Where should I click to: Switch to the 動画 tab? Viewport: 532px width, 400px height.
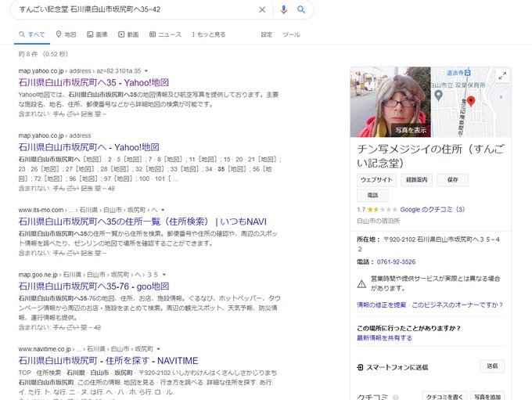[x=128, y=34]
